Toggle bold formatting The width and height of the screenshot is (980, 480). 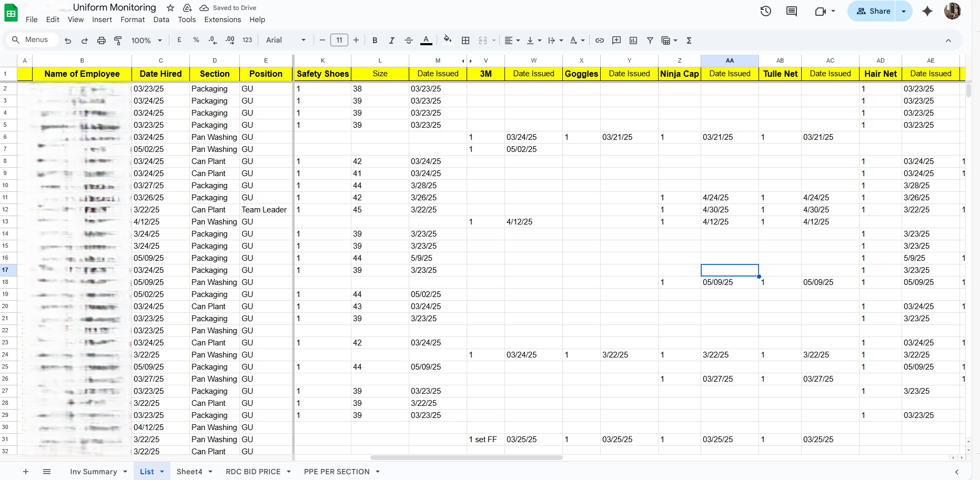(375, 40)
